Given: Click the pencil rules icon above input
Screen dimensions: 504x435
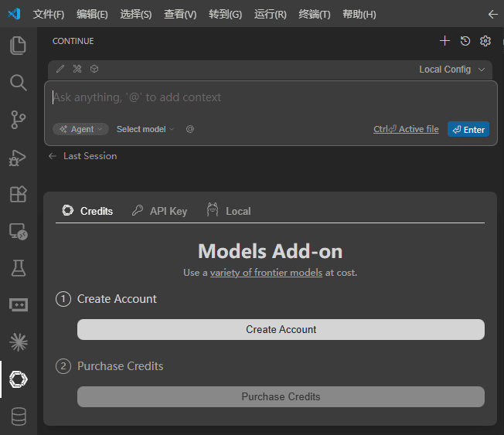Looking at the screenshot, I should click(60, 69).
